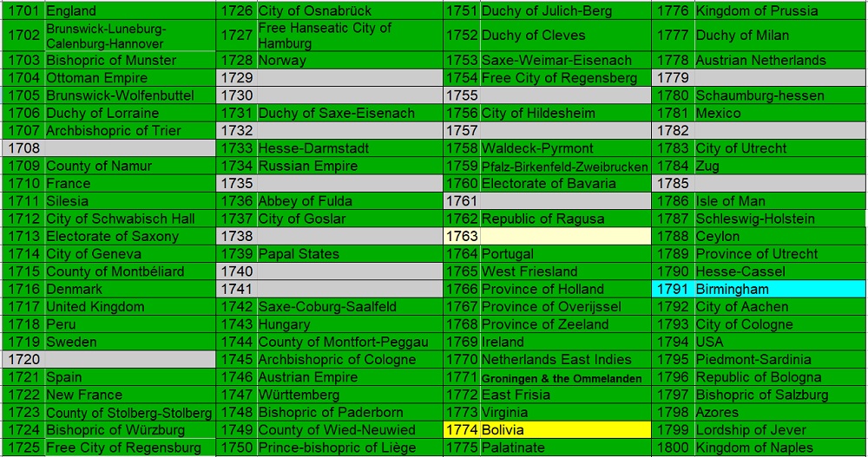Image resolution: width=868 pixels, height=457 pixels.
Task: Select the cell reading England
Action: [x=129, y=10]
